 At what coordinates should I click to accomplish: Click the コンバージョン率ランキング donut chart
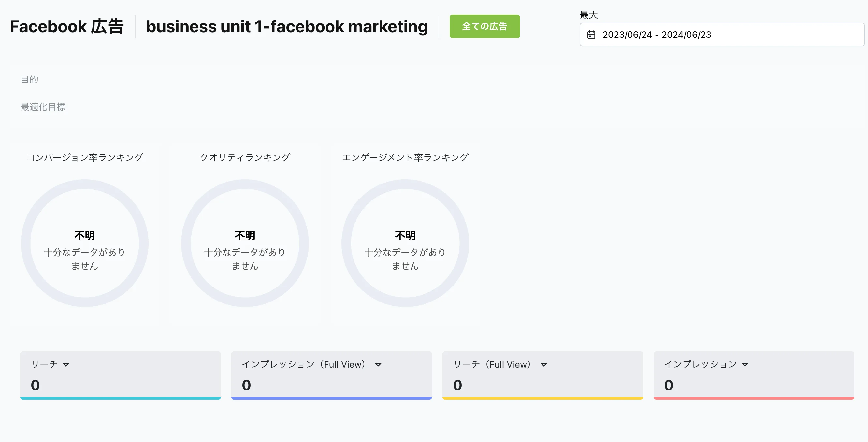[85, 243]
